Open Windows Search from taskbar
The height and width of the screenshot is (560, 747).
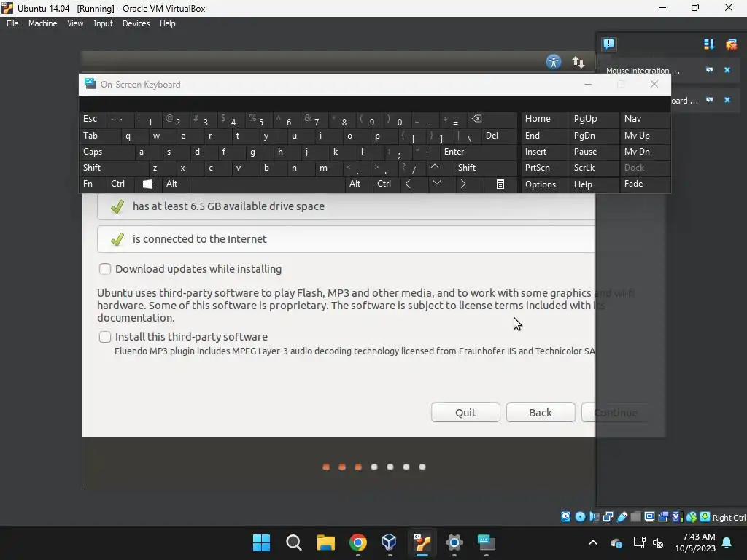click(x=293, y=542)
